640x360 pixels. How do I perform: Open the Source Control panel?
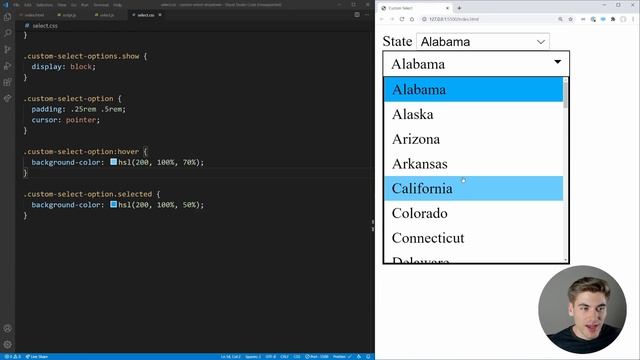(x=7, y=49)
